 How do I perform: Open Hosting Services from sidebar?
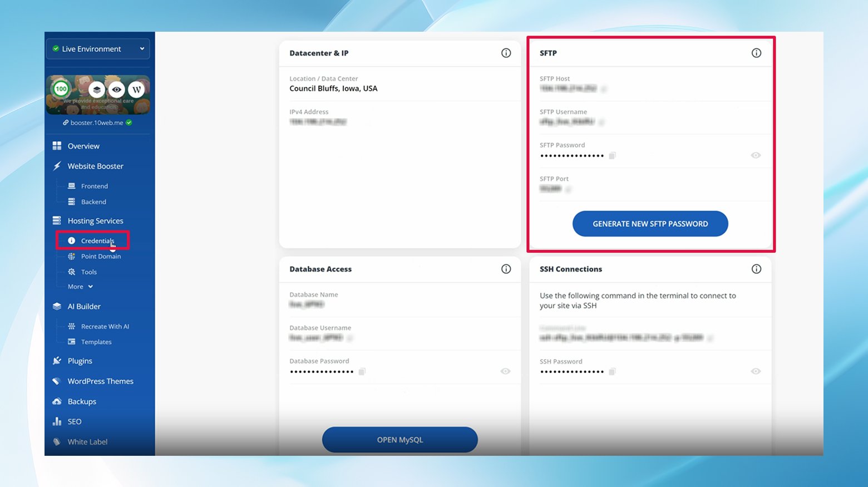pos(95,220)
